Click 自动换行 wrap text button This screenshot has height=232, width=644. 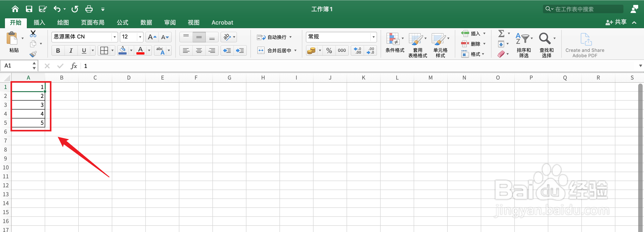[271, 37]
